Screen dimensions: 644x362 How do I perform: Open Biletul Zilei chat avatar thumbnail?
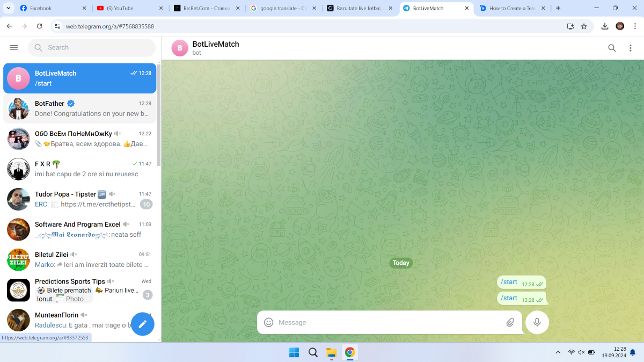tap(18, 260)
